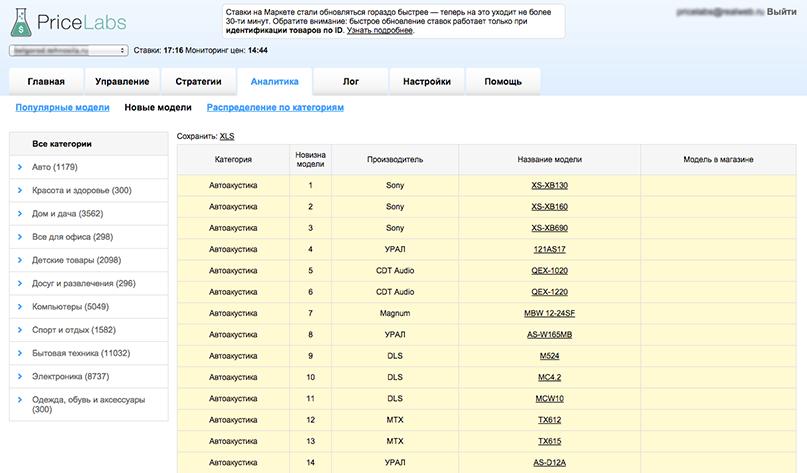Expand the Компьютеры (5049) chevron
This screenshot has width=807, height=473.
coord(20,307)
